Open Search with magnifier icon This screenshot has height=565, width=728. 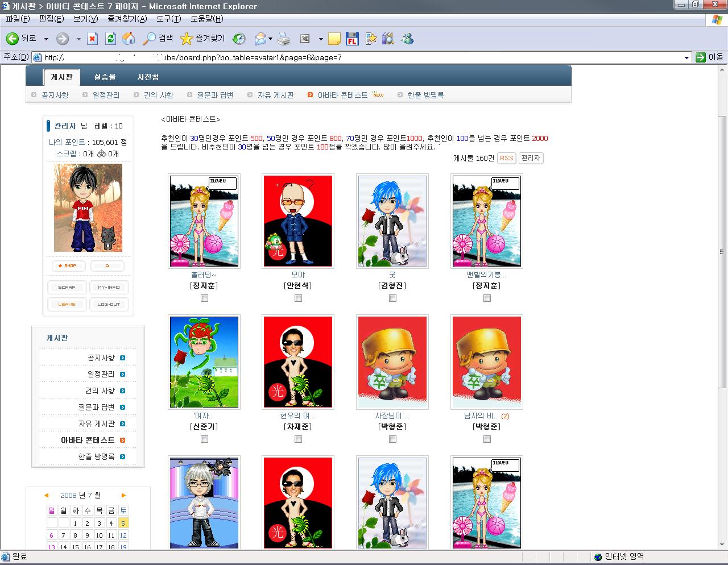pos(150,39)
